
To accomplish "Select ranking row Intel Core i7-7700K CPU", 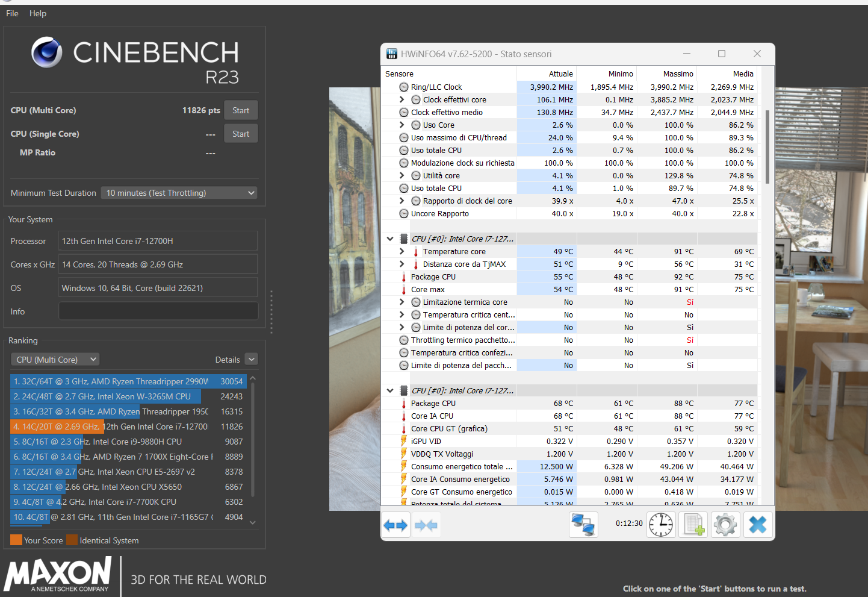I will click(128, 502).
